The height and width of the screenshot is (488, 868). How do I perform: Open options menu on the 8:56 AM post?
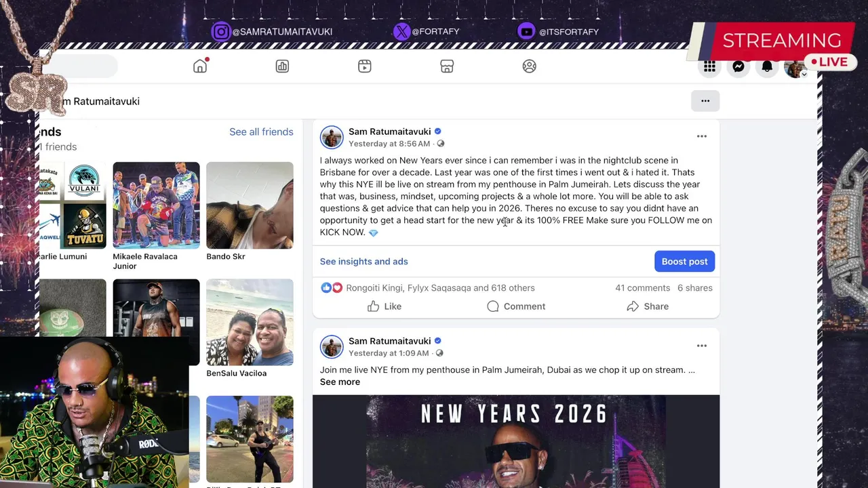tap(702, 136)
